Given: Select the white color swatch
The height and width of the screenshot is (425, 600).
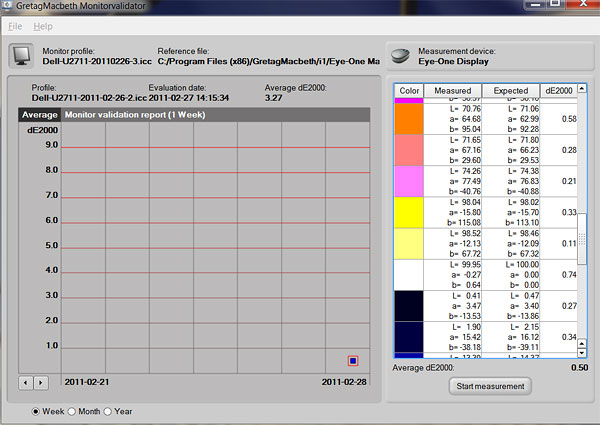Looking at the screenshot, I should pos(409,275).
